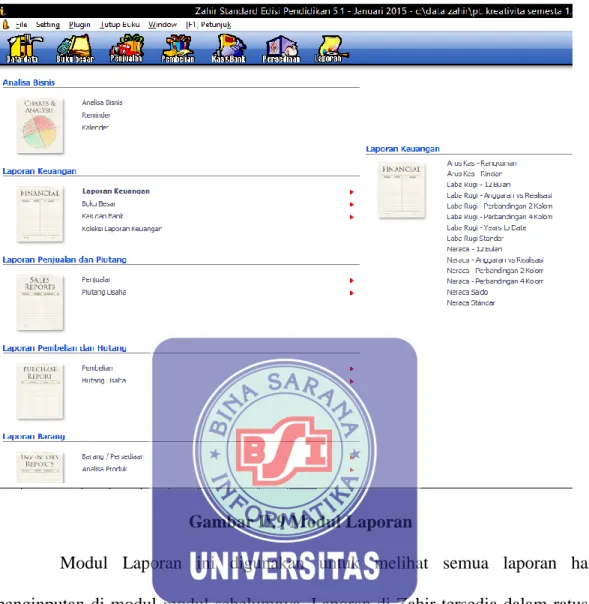Click the Analisa Bisnis section heading
This screenshot has width=589, height=604.
click(29, 82)
